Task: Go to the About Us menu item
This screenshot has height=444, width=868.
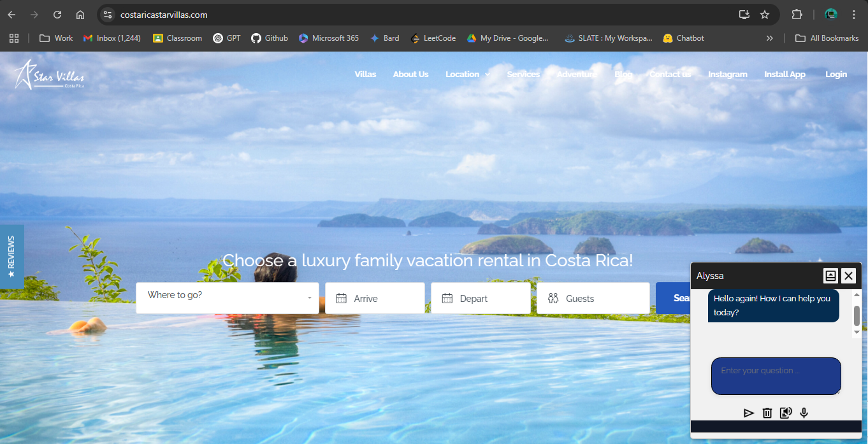Action: pyautogui.click(x=410, y=74)
